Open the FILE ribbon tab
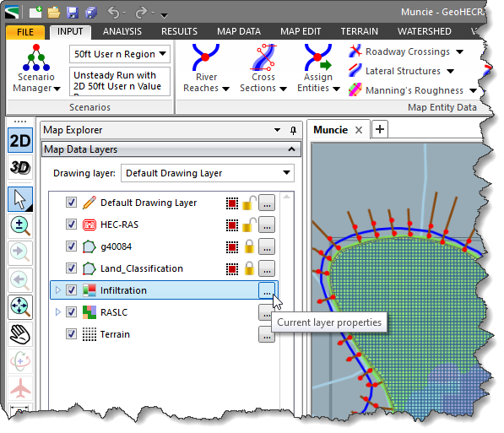This screenshot has width=504, height=433. point(25,32)
